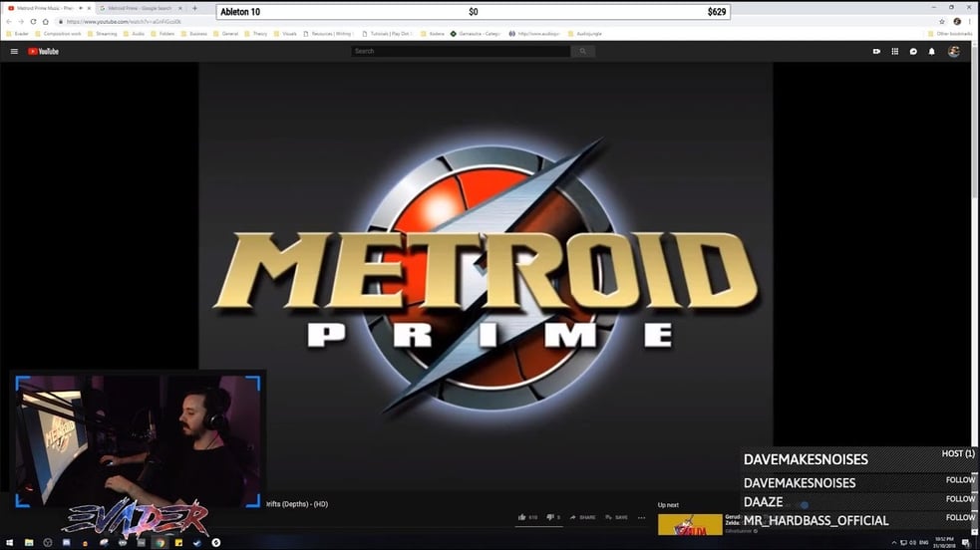This screenshot has width=980, height=550.
Task: Focus the YouTube search field
Action: click(x=461, y=51)
